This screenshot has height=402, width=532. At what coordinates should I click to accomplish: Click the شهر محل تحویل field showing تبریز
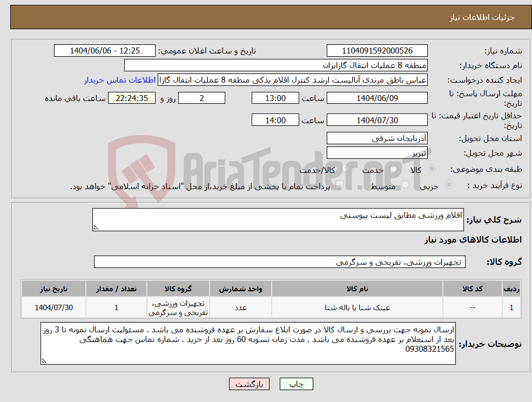coord(376,153)
